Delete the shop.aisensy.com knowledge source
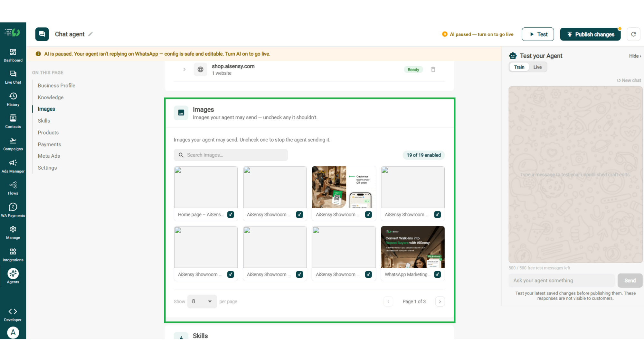 click(x=433, y=70)
